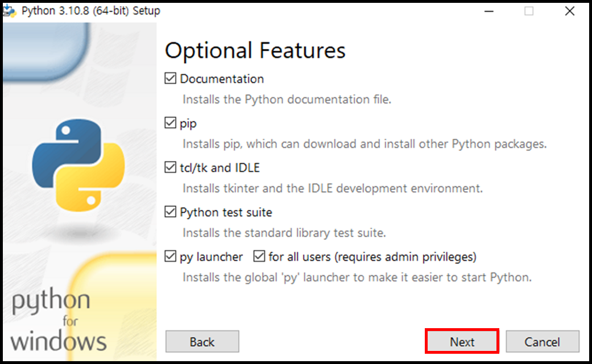Click 'Installs the Python documentation file.' text
The width and height of the screenshot is (592, 364).
point(287,100)
